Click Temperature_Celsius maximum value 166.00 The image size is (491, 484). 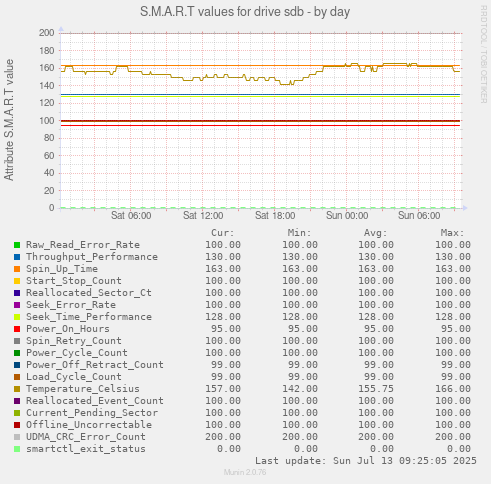click(x=453, y=389)
